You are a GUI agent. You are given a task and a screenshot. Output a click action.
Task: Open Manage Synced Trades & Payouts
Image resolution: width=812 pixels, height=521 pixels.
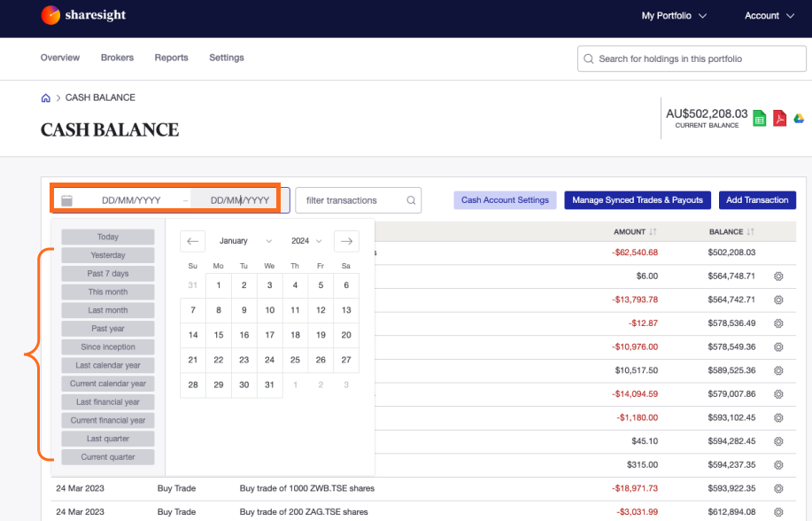point(637,200)
